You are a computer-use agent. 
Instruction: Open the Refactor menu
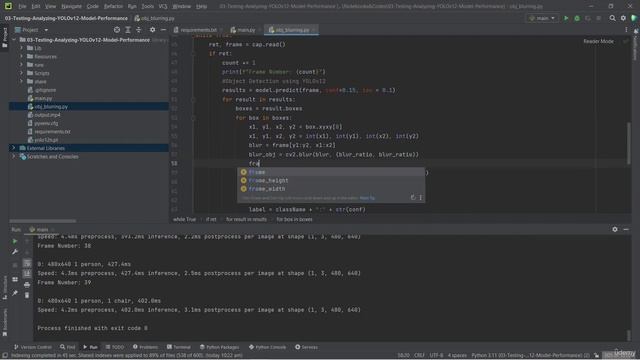(113, 7)
